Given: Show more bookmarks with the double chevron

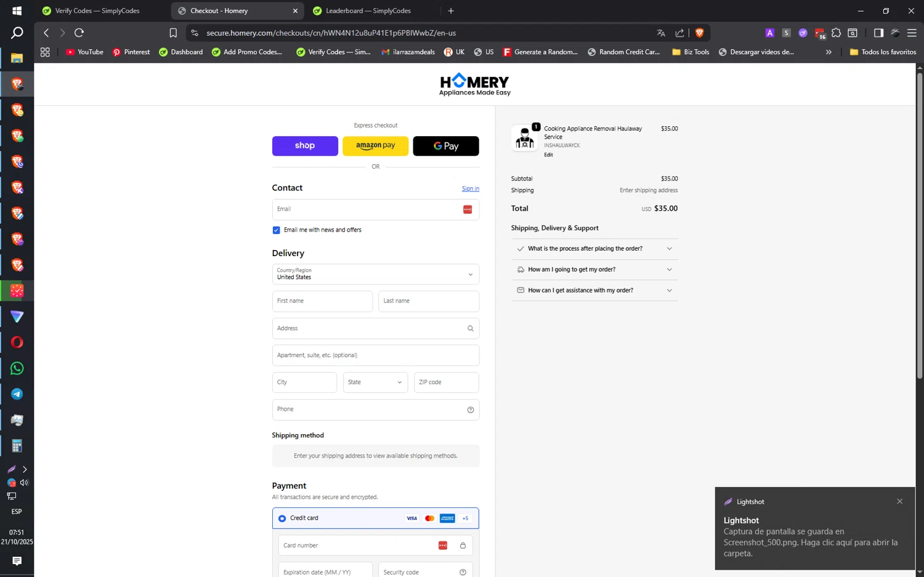Looking at the screenshot, I should [829, 52].
